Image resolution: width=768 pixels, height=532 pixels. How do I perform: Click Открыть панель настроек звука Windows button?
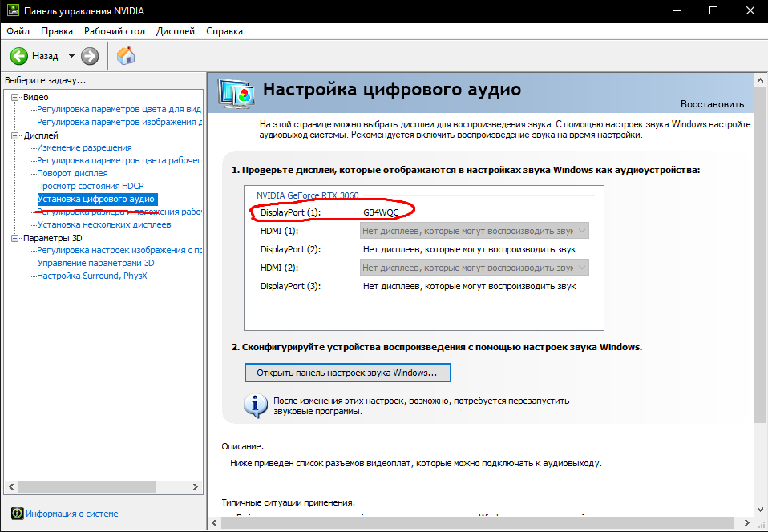tap(347, 372)
